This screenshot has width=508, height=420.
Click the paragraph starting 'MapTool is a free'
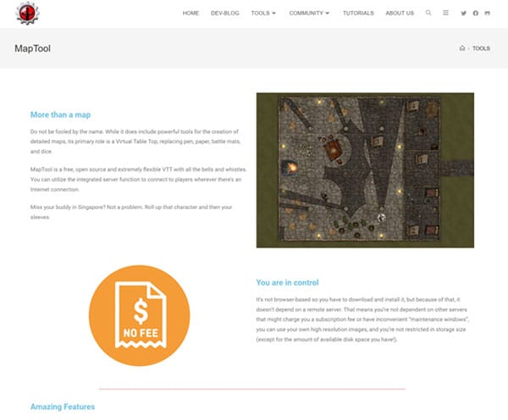(x=139, y=180)
